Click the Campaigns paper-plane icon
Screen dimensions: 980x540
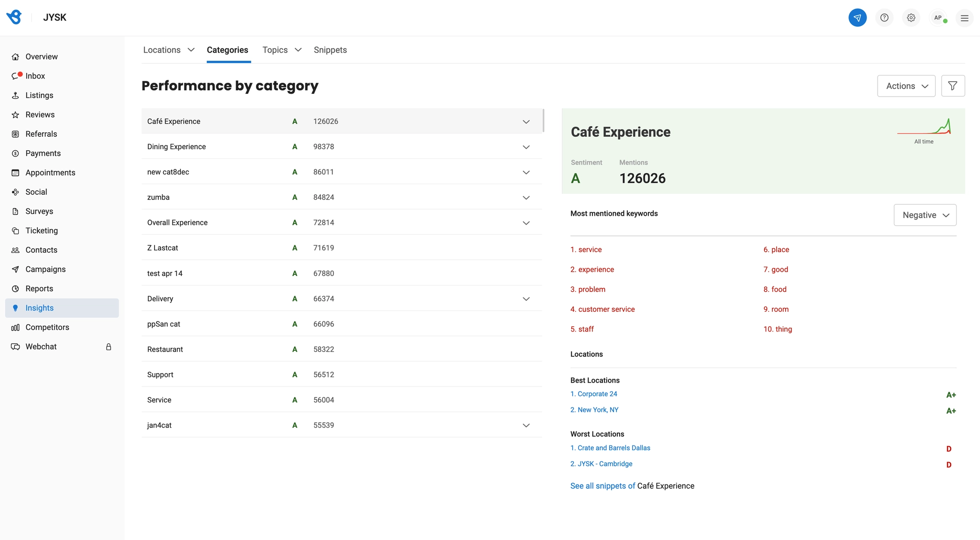(x=15, y=269)
